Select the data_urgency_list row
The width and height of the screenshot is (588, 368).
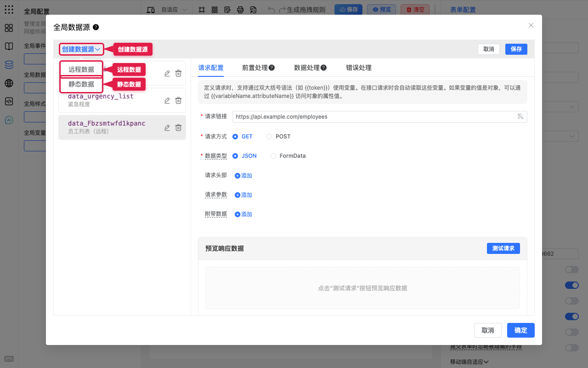coord(122,100)
